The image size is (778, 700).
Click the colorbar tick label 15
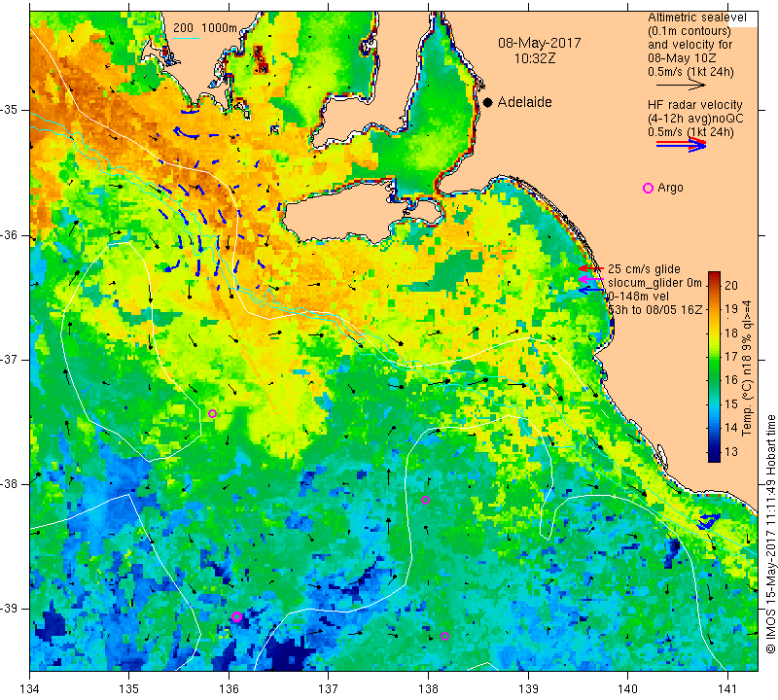click(x=731, y=403)
